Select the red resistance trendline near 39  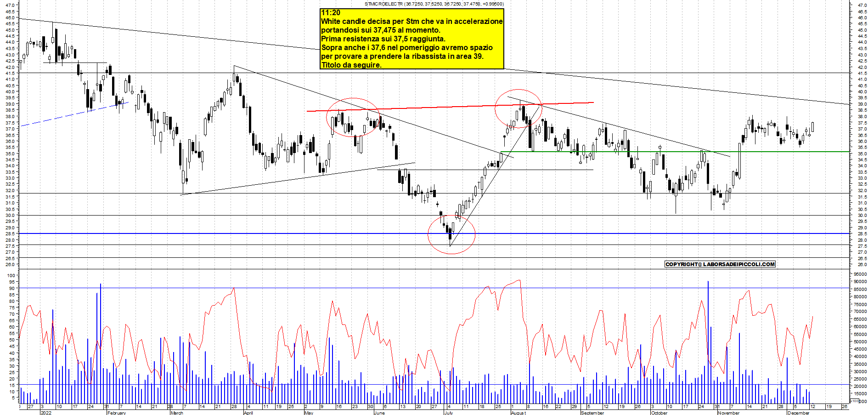(x=450, y=107)
